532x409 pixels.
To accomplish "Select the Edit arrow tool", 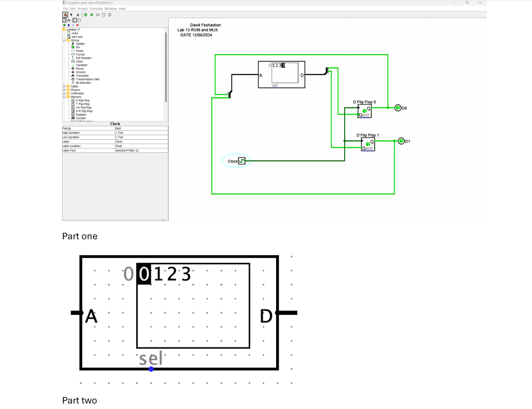I will click(71, 15).
